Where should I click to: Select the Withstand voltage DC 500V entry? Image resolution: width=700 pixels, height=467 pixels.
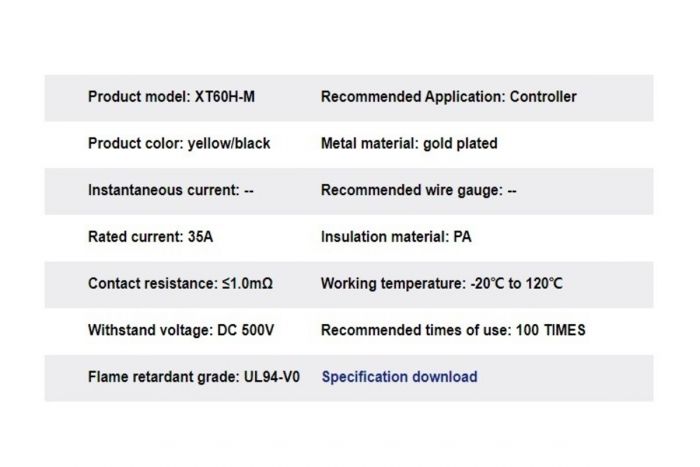point(181,330)
